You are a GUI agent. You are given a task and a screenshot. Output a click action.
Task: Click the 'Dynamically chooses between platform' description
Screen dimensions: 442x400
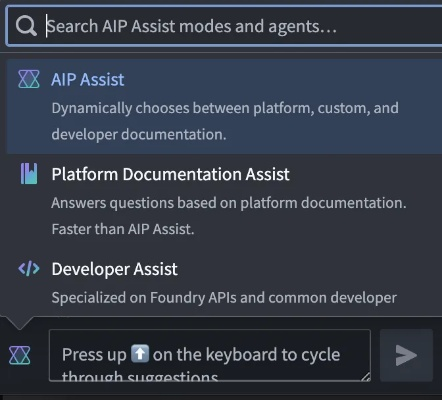[225, 108]
